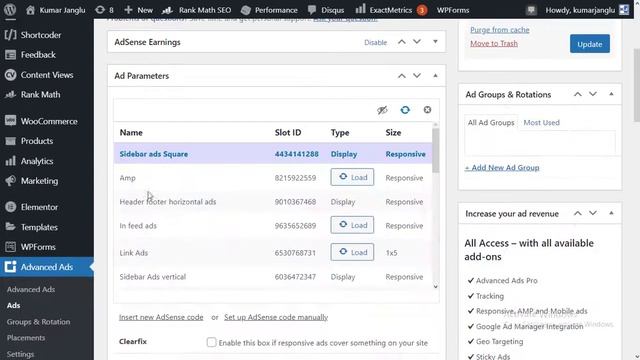This screenshot has height=360, width=640.
Task: Move Increase your ad revenue box down
Action: (x=593, y=213)
